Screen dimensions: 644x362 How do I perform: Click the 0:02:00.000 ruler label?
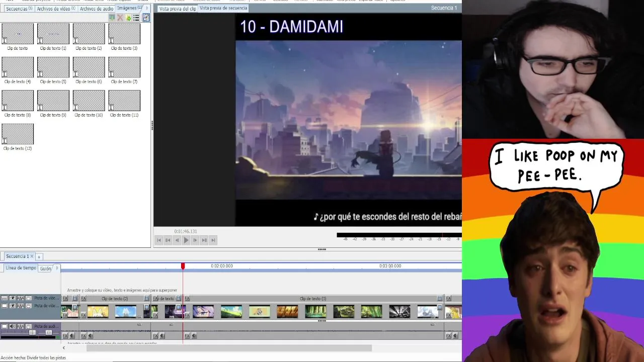(x=221, y=265)
